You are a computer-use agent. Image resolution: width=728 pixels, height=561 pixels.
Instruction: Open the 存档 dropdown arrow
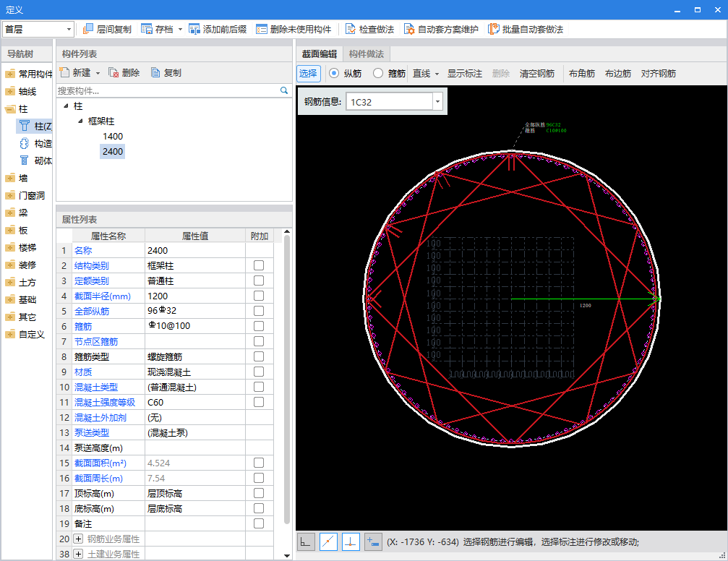(x=180, y=29)
